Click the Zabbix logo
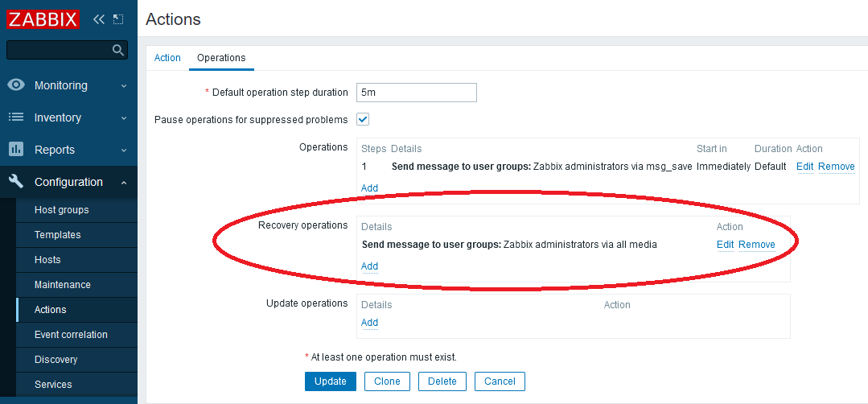Image resolution: width=868 pixels, height=404 pixels. pyautogui.click(x=43, y=19)
